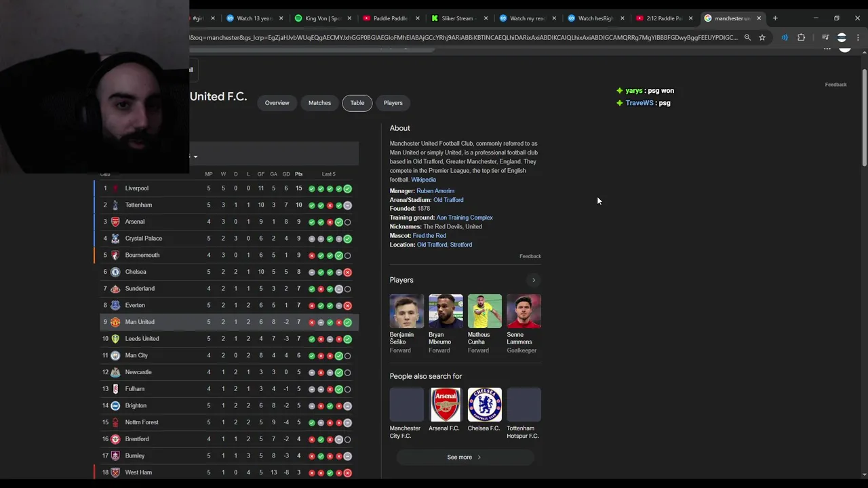The image size is (868, 488).
Task: Click the Tottenham crest icon in the table
Action: coord(115,205)
